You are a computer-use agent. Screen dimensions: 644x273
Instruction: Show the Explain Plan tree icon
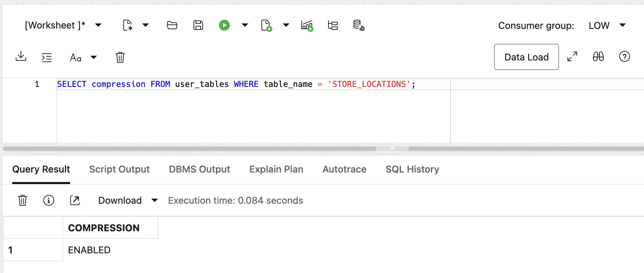pos(333,25)
